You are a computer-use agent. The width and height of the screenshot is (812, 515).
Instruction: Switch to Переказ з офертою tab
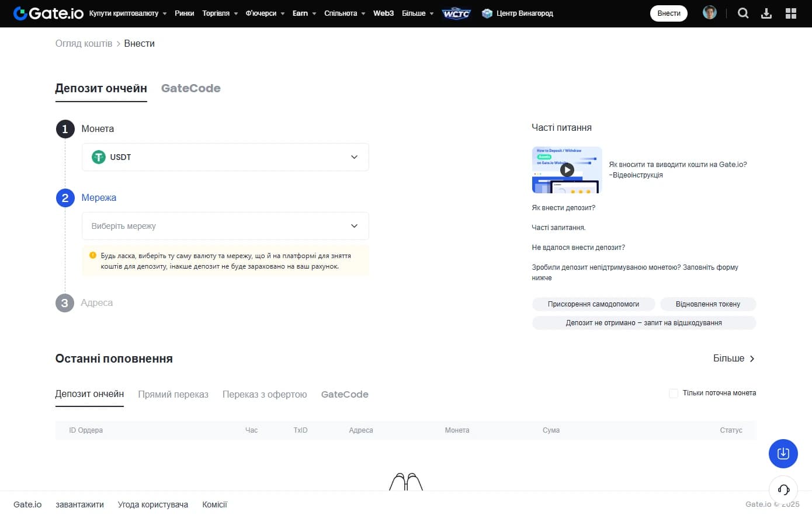265,394
